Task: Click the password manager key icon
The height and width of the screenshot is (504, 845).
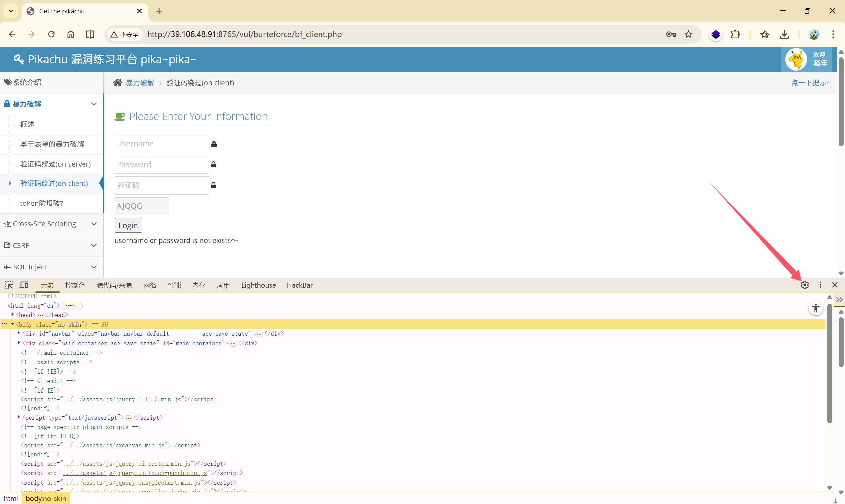Action: (671, 34)
